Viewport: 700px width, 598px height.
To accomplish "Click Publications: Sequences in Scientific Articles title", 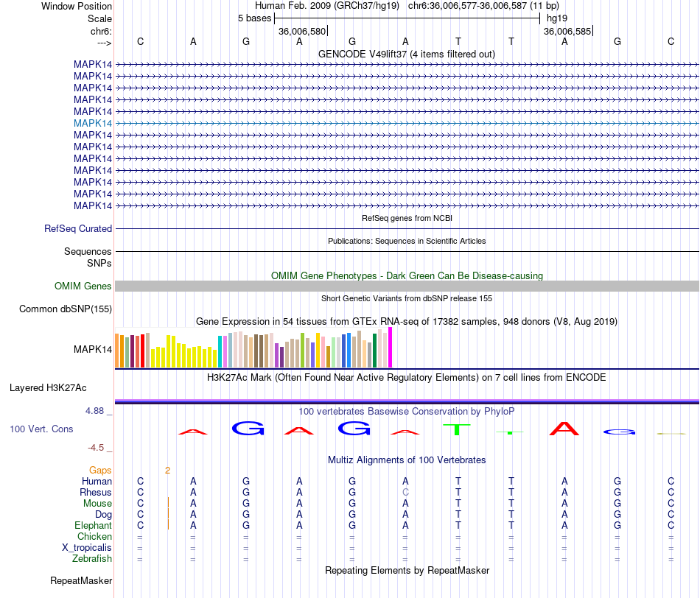I will coord(407,241).
